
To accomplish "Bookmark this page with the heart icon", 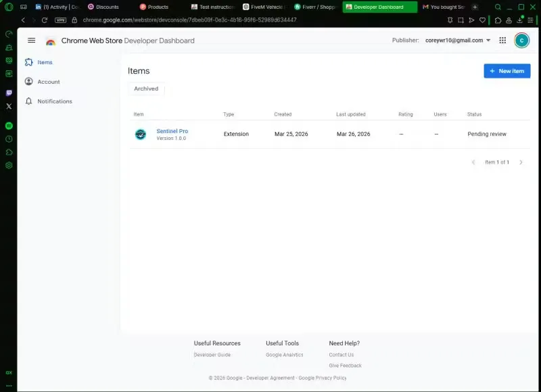I will click(x=482, y=20).
